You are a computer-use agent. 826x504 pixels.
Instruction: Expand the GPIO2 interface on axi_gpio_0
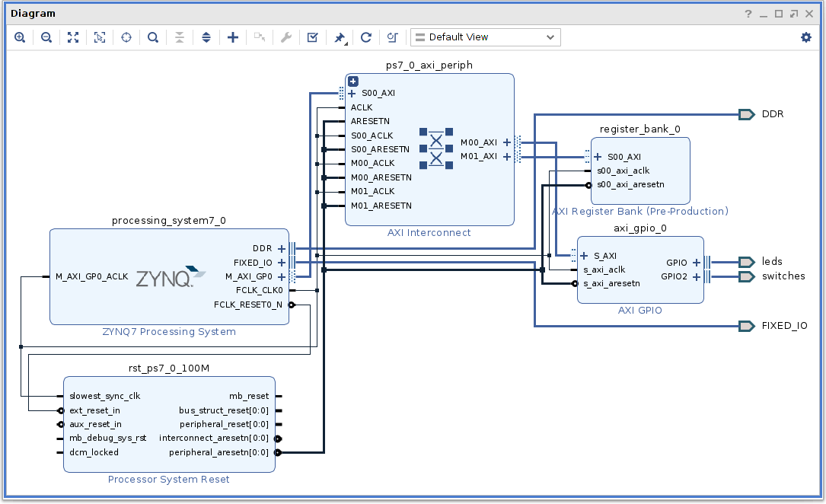click(696, 277)
